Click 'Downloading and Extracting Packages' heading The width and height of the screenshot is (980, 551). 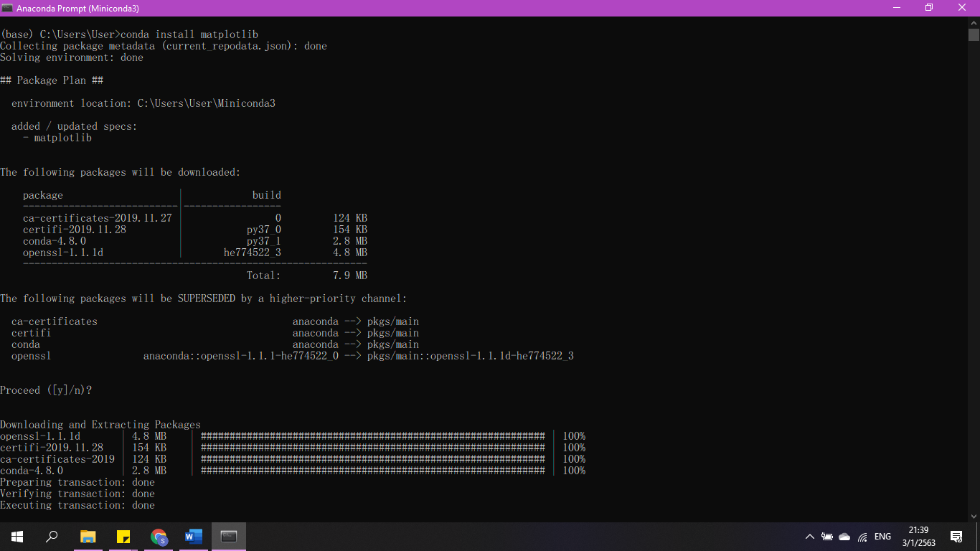tap(100, 425)
